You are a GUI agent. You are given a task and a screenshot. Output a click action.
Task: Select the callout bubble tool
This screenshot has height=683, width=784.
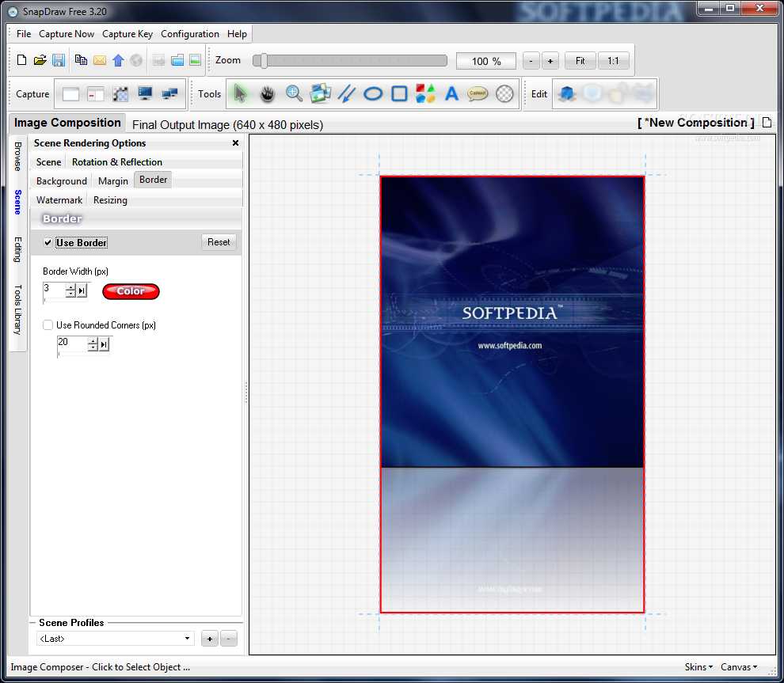tap(478, 93)
